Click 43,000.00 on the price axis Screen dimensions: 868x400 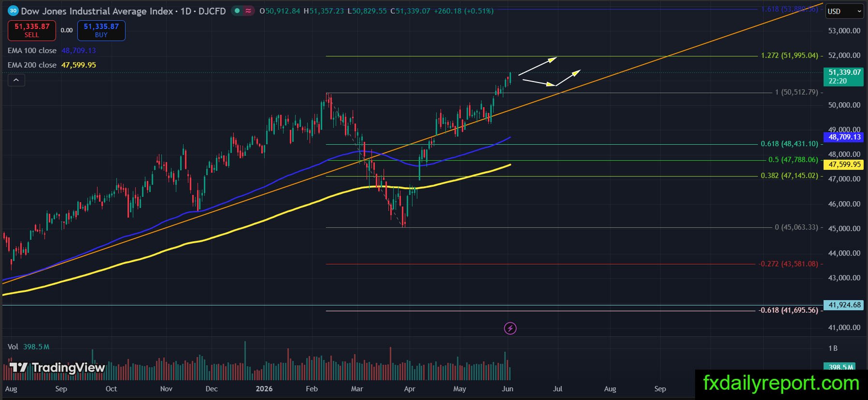[x=844, y=278]
